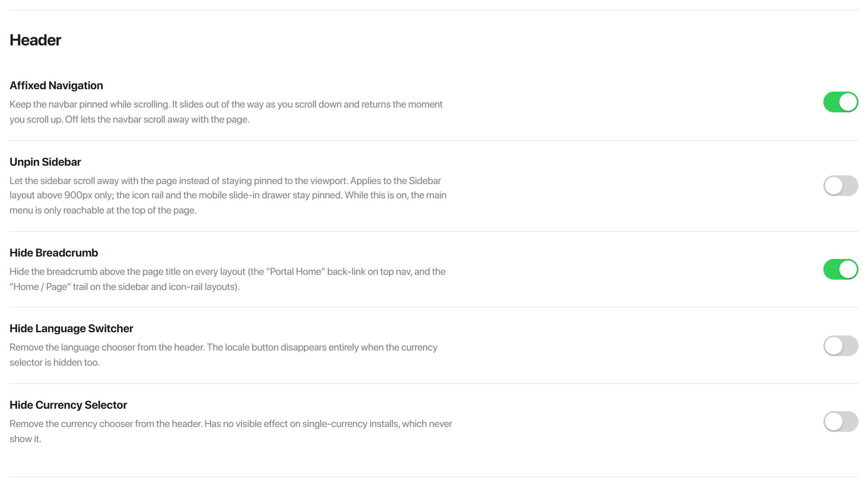The image size is (868, 486).
Task: Enable the Unpin Sidebar switch
Action: (841, 186)
